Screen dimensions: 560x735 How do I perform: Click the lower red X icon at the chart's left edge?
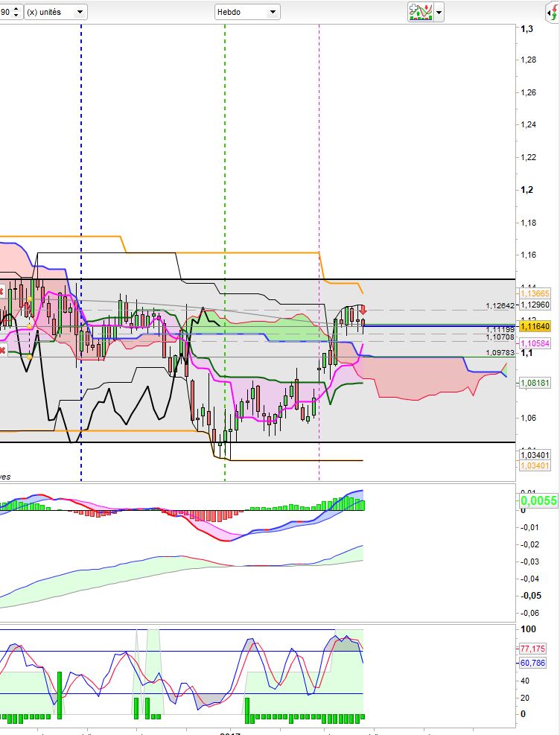pyautogui.click(x=2, y=350)
